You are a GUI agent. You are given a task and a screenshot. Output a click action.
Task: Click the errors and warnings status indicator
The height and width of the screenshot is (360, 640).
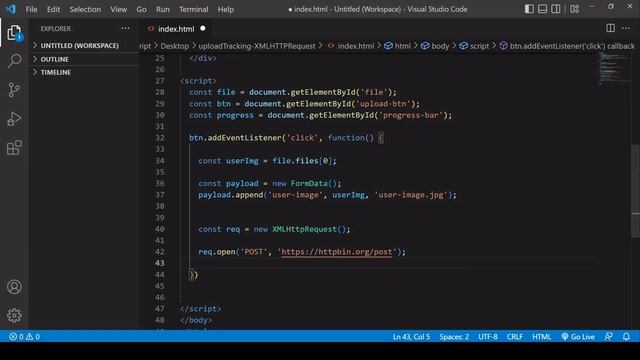(x=24, y=337)
